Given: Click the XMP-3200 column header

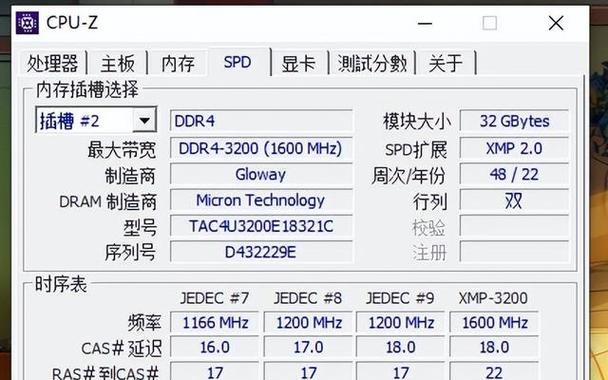Looking at the screenshot, I should point(493,298).
